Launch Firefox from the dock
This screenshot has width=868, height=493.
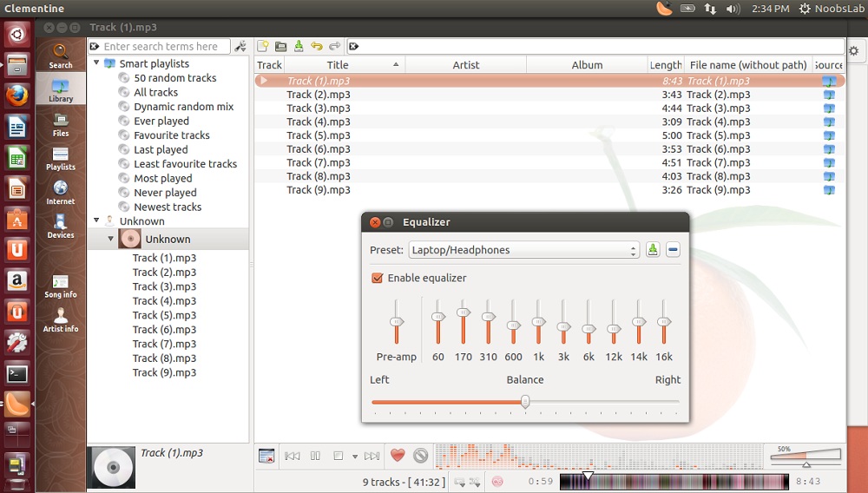click(16, 95)
